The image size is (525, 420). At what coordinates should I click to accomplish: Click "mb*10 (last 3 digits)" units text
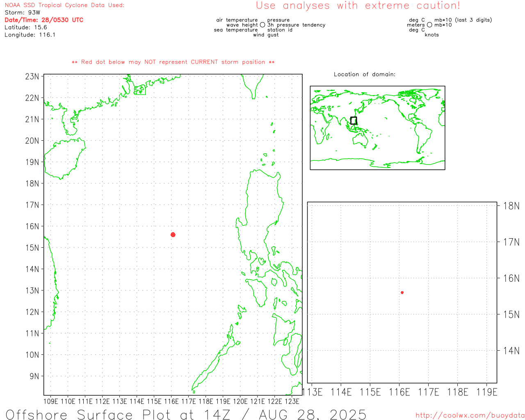pyautogui.click(x=463, y=20)
